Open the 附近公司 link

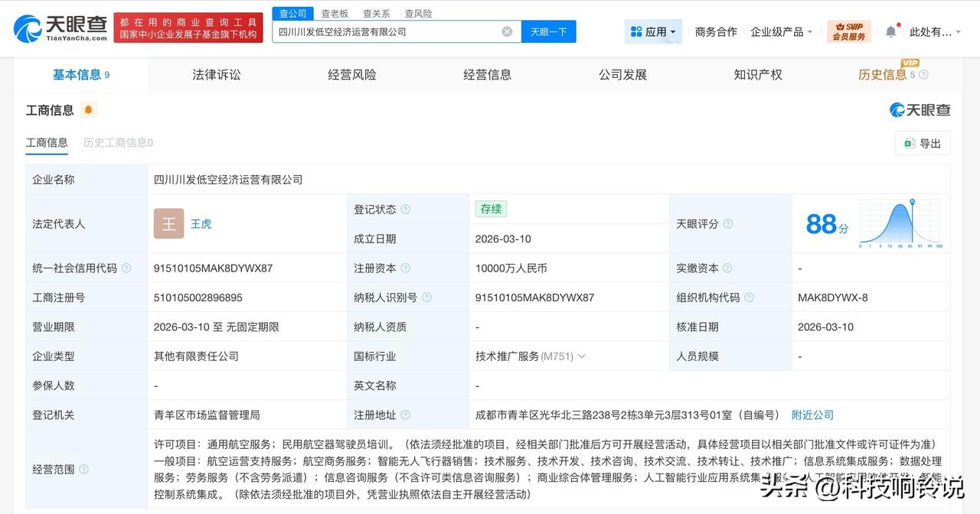(812, 415)
